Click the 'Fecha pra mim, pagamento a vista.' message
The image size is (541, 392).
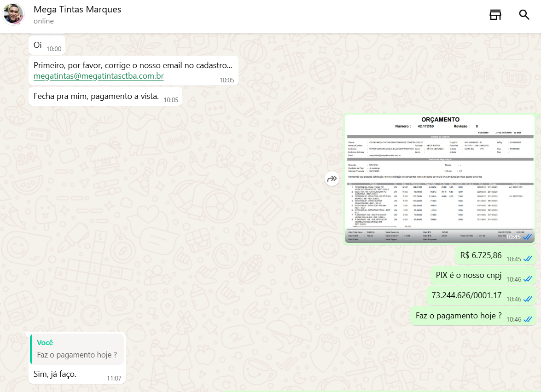tap(96, 96)
